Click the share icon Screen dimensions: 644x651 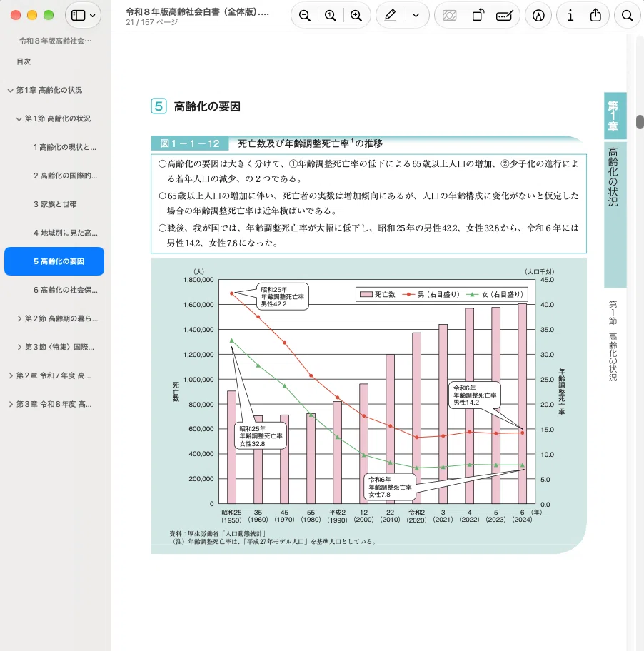(595, 16)
